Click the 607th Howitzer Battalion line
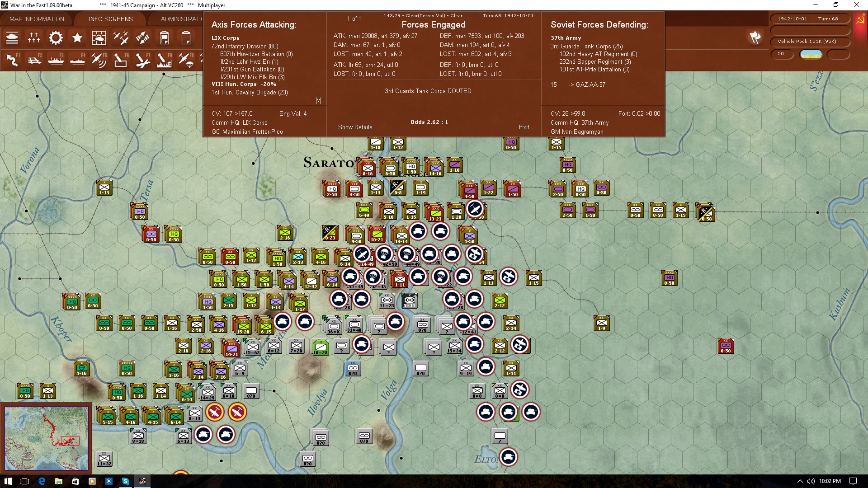The width and height of the screenshot is (868, 488). 256,54
